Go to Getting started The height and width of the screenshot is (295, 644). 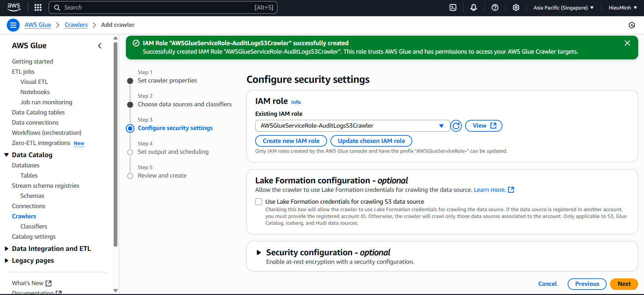click(33, 61)
